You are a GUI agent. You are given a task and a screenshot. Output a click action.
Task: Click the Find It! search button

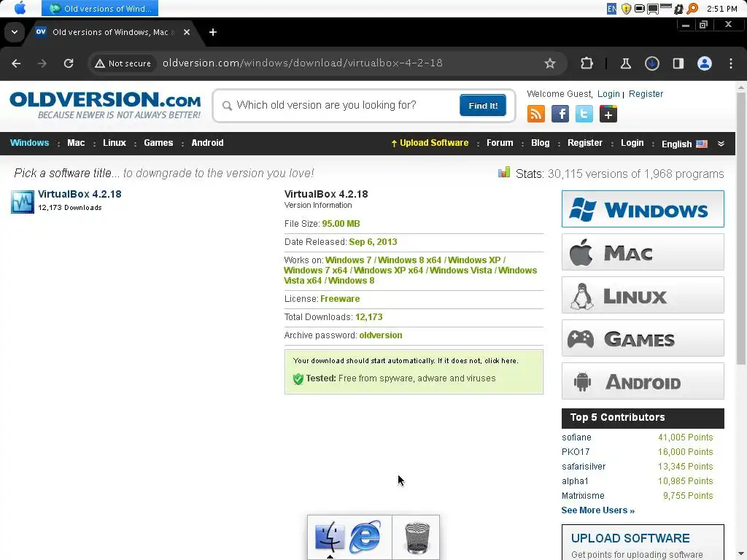483,105
